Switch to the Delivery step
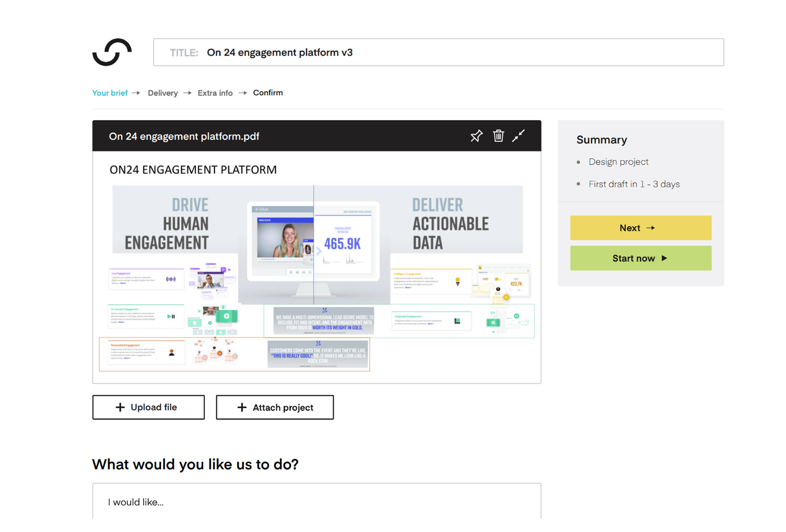This screenshot has width=786, height=532. (163, 93)
